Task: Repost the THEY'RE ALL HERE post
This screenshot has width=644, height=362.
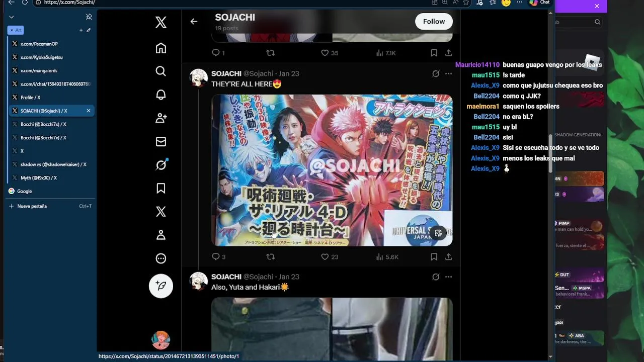Action: tap(271, 256)
